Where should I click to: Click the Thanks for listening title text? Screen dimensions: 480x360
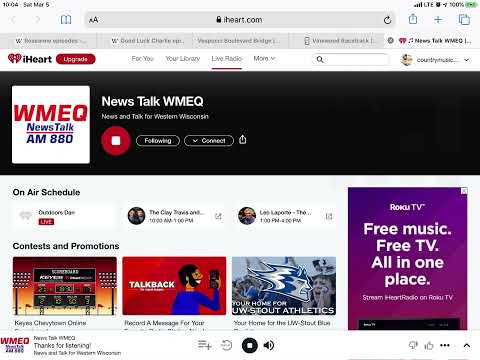tap(62, 345)
